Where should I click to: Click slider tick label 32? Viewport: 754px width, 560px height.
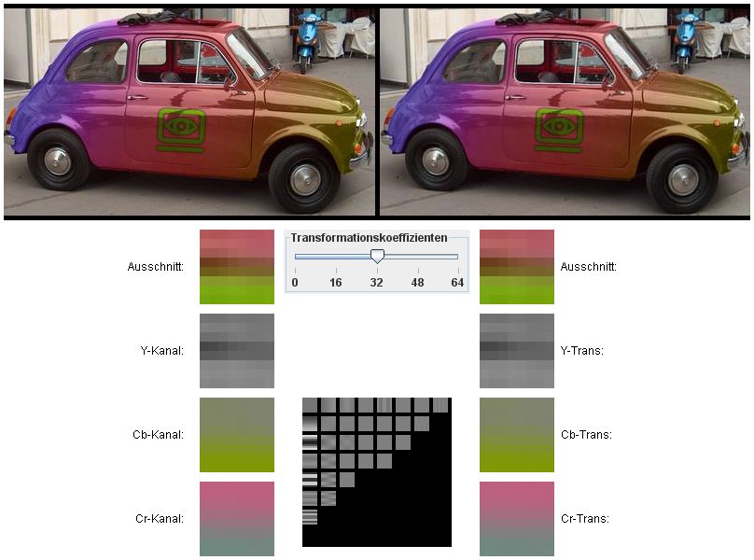tap(376, 283)
